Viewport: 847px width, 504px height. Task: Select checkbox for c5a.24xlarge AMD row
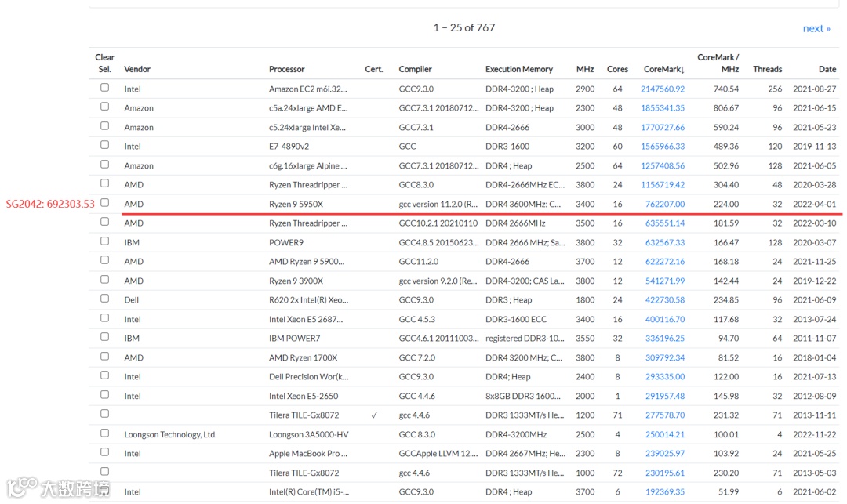tap(105, 107)
